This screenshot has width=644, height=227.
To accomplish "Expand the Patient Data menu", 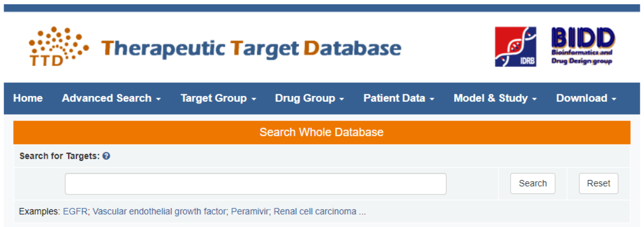I will point(399,98).
